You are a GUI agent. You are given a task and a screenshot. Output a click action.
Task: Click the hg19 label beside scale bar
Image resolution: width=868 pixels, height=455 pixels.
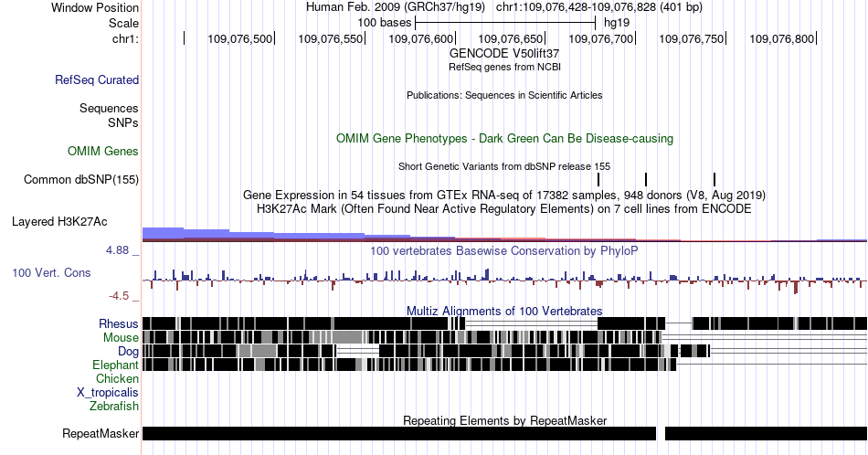(617, 23)
